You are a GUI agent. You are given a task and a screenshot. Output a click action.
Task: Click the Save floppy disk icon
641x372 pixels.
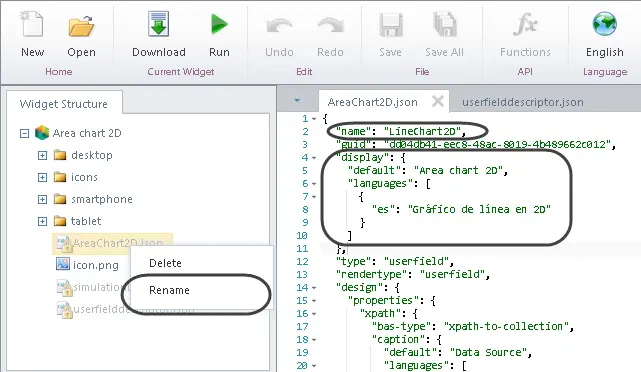click(390, 25)
